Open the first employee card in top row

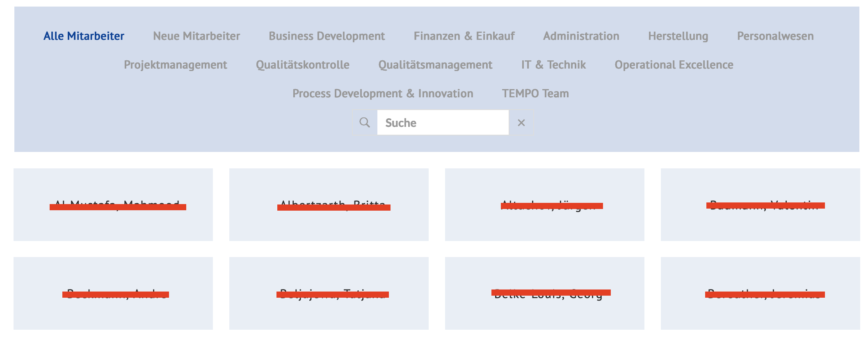point(113,204)
